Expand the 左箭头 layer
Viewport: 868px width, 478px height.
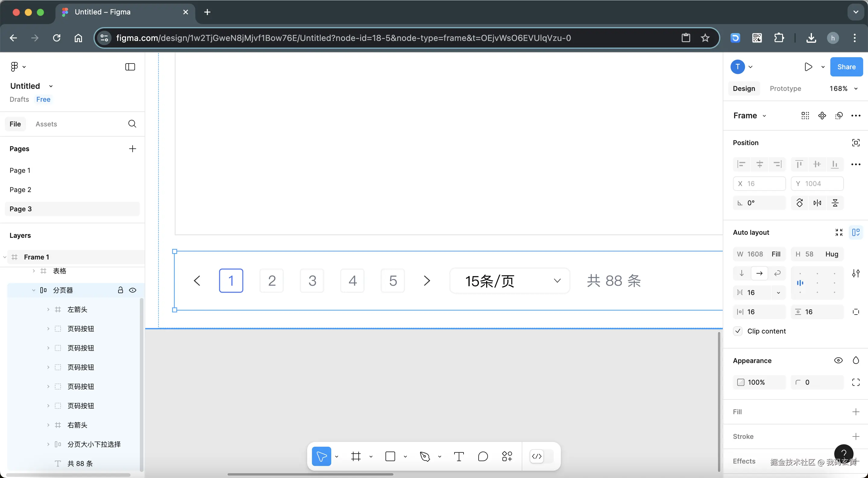(x=48, y=309)
